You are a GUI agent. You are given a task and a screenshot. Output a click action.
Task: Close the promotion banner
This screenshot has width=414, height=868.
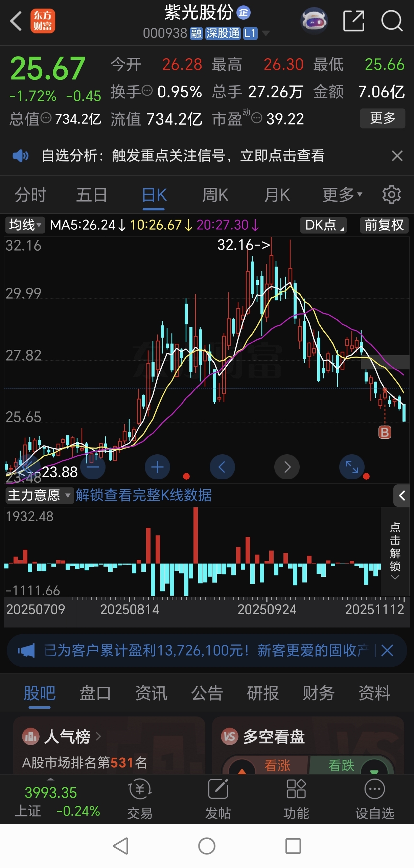388,650
